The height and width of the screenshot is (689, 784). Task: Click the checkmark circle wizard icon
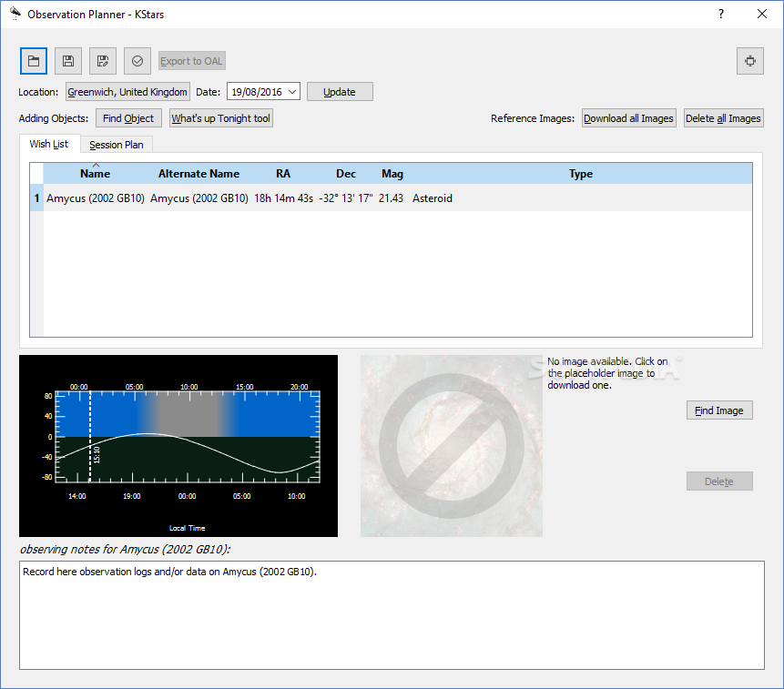pos(137,61)
